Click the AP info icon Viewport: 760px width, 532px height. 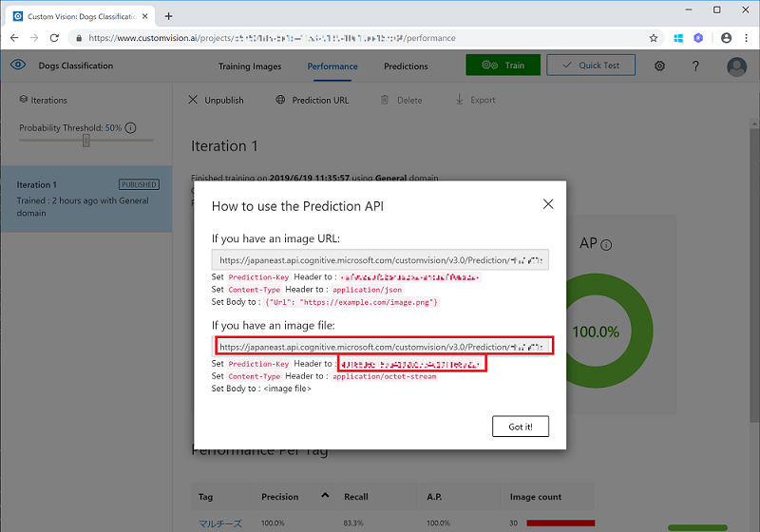(606, 245)
